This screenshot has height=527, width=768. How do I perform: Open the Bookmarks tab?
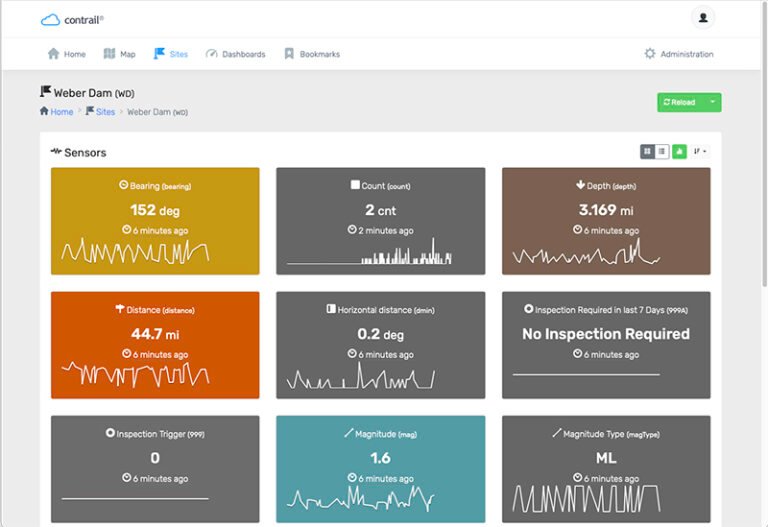tap(311, 54)
